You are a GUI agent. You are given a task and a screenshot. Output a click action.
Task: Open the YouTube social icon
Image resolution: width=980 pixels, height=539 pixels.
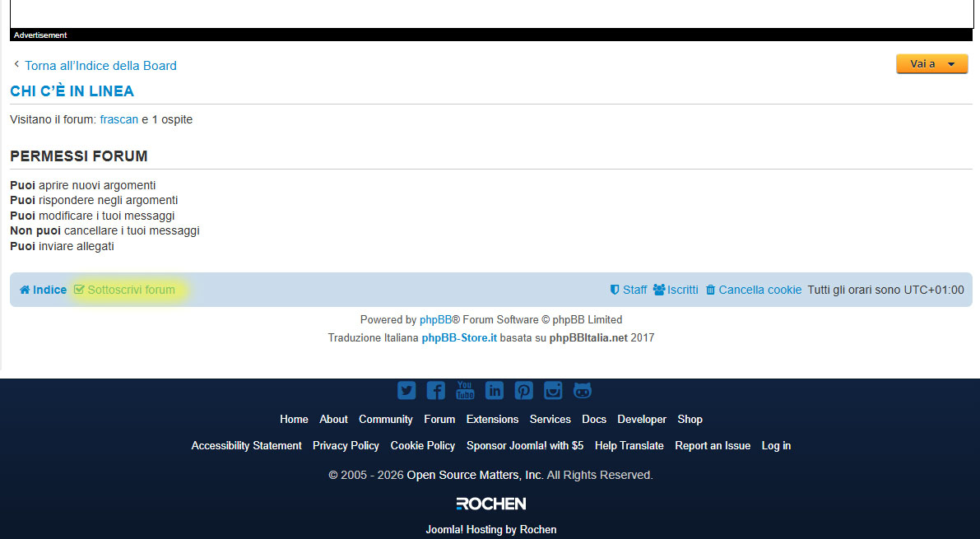tap(465, 391)
